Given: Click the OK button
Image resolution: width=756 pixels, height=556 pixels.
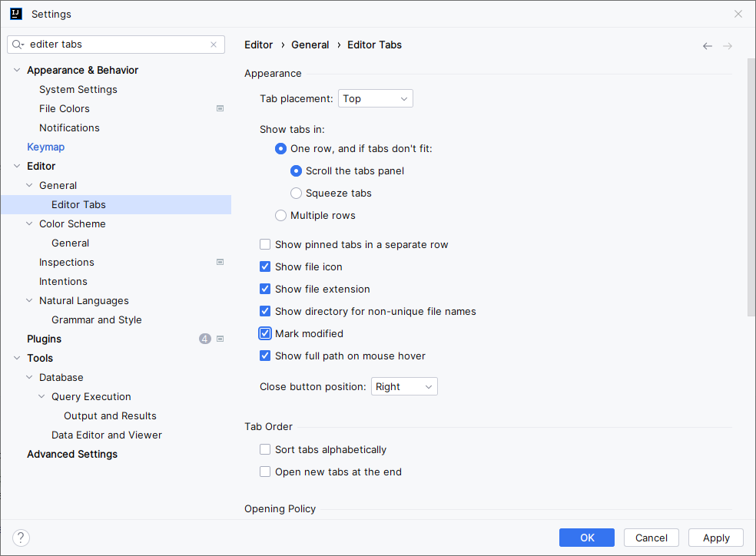Looking at the screenshot, I should pos(587,538).
